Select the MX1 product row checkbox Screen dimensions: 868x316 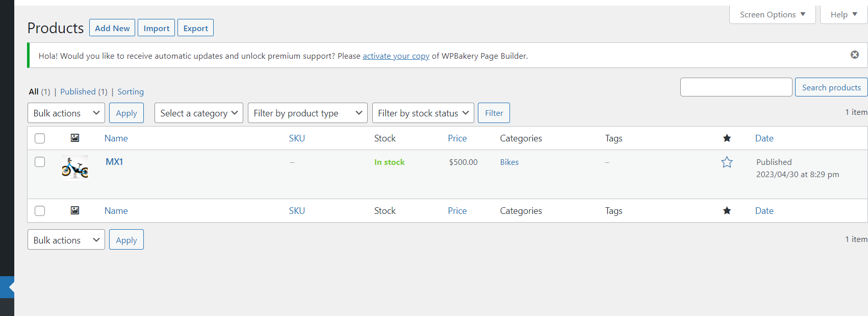(x=40, y=162)
